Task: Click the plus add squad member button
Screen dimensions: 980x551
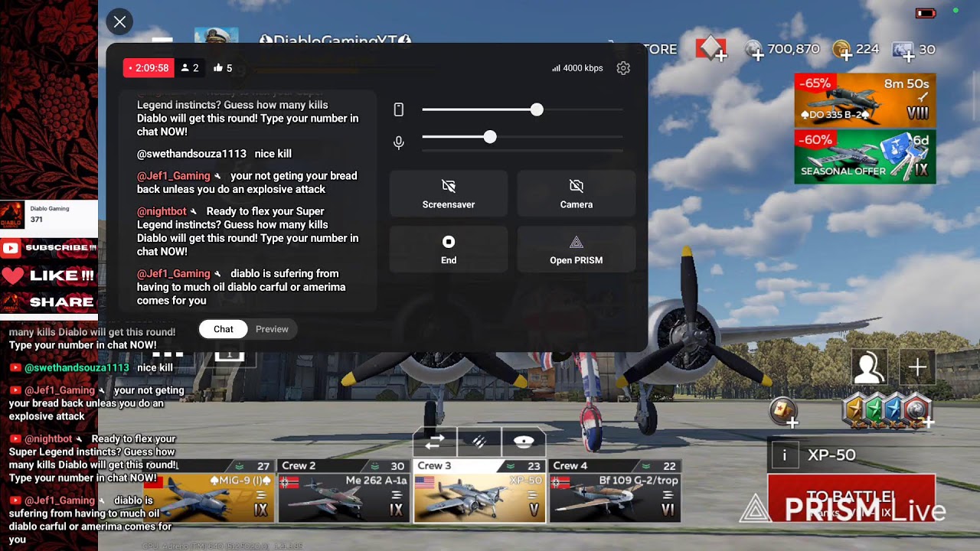Action: point(917,367)
